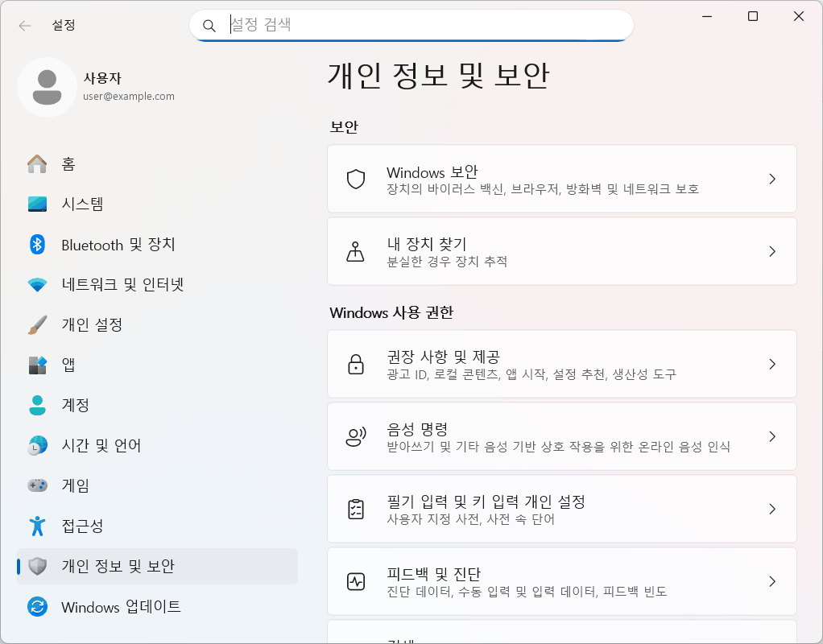Viewport: 823px width, 644px height.
Task: Select 접근성 in the sidebar
Action: [x=157, y=526]
